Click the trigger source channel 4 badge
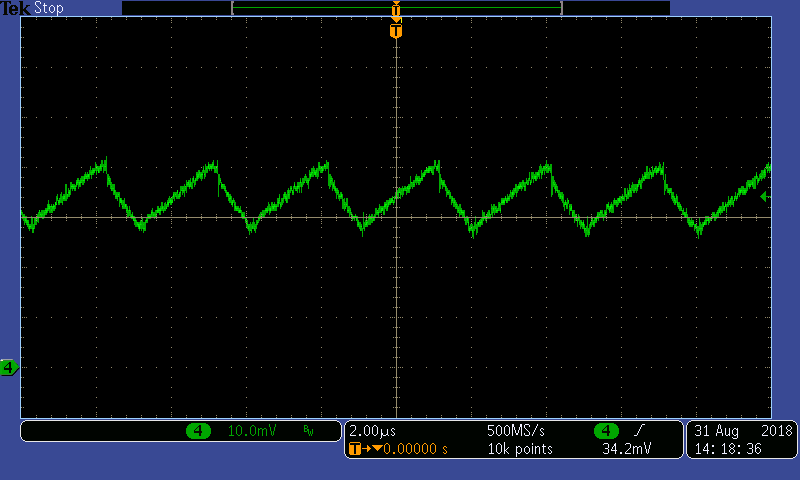800x480 pixels. [x=606, y=431]
